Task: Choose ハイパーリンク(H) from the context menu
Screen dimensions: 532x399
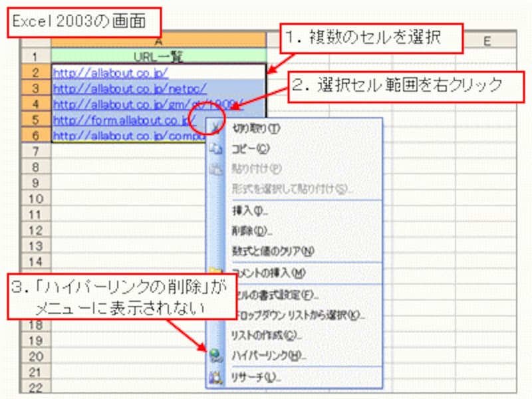Action: point(269,356)
